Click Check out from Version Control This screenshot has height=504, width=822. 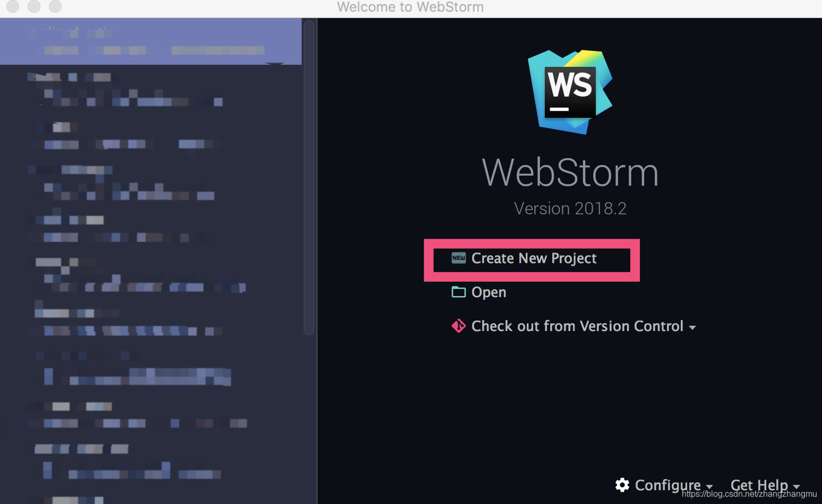pyautogui.click(x=577, y=326)
